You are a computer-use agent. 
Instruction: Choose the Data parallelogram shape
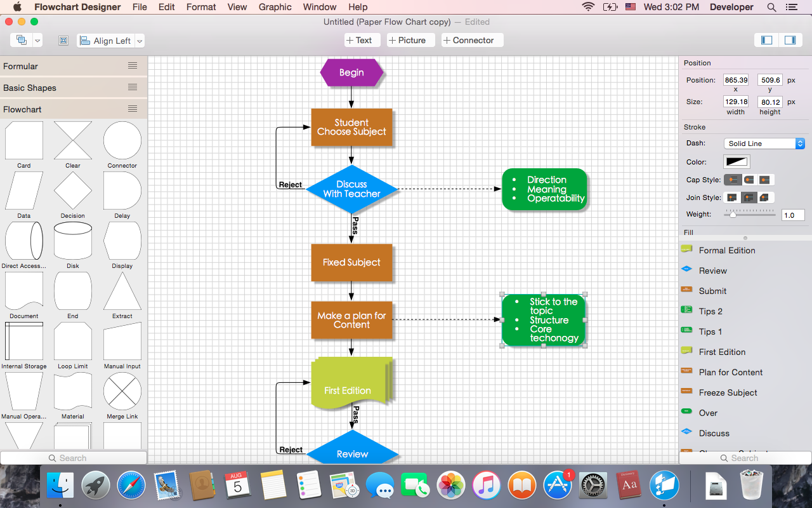pos(24,190)
